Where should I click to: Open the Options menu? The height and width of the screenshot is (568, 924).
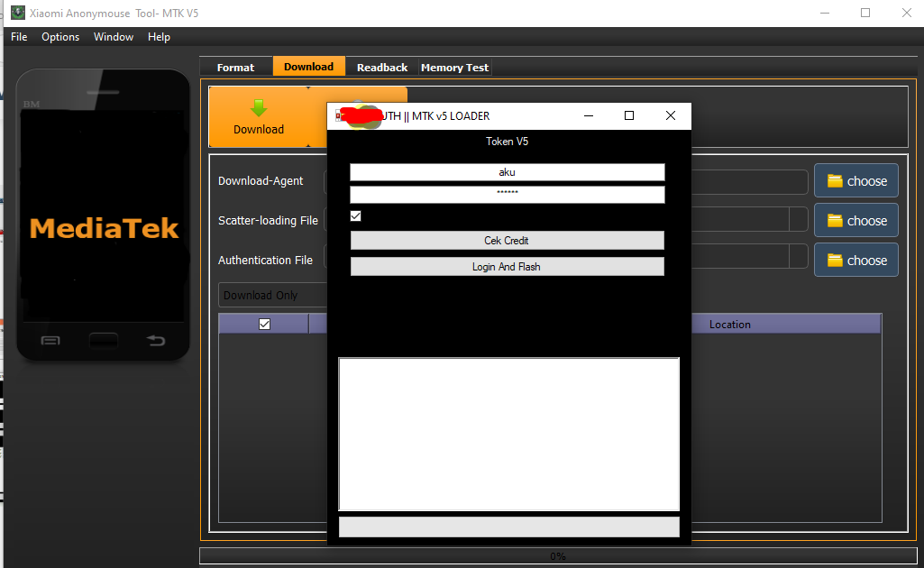(x=60, y=37)
